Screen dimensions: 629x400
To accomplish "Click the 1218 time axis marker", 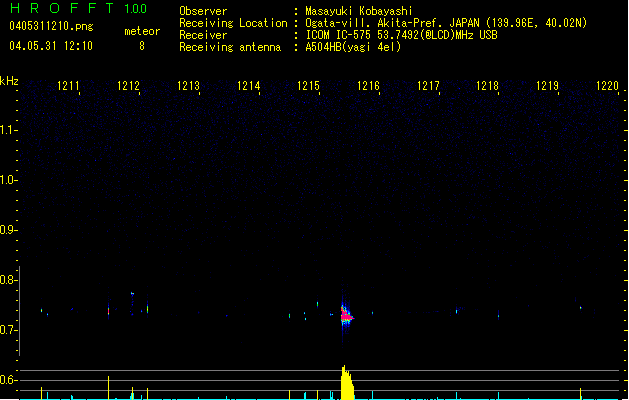I will [487, 86].
